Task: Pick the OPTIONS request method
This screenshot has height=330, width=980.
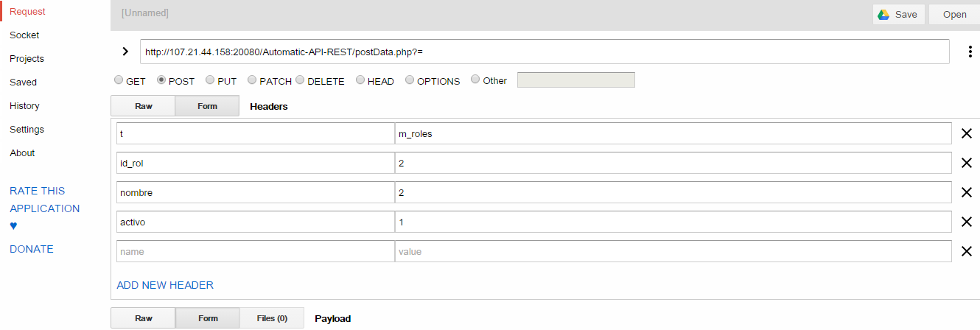Action: 410,80
